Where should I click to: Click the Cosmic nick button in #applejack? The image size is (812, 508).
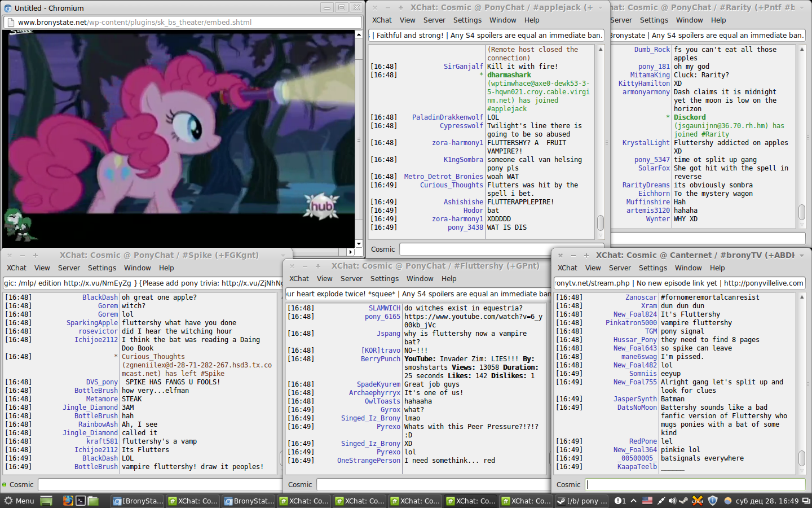383,249
